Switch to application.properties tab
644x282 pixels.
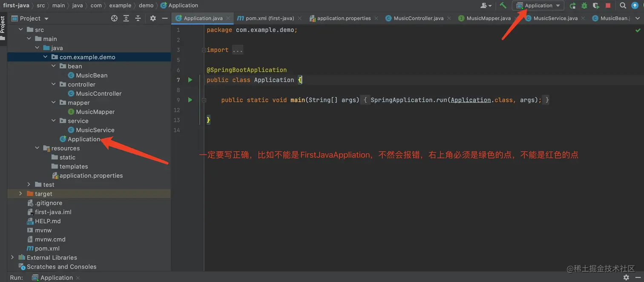tap(344, 18)
